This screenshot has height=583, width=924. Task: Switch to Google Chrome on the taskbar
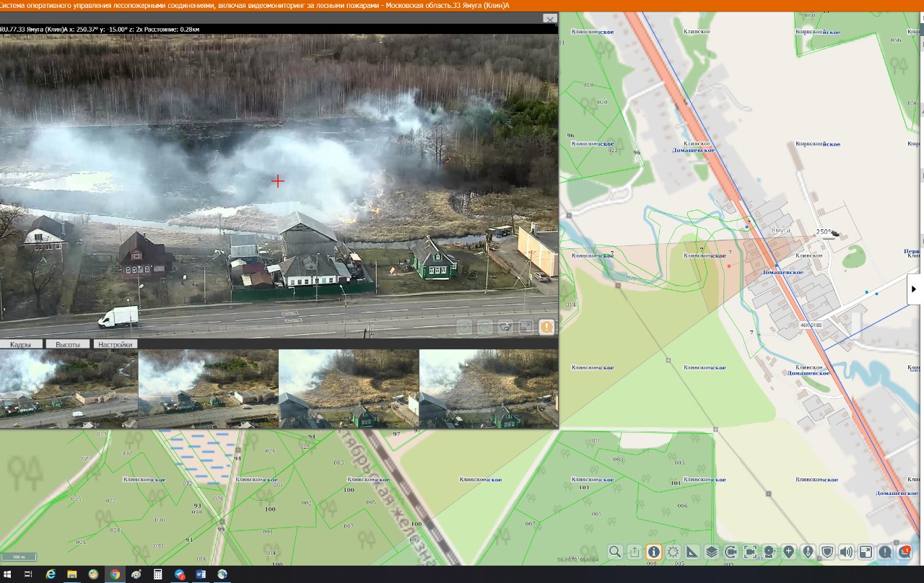click(x=115, y=574)
